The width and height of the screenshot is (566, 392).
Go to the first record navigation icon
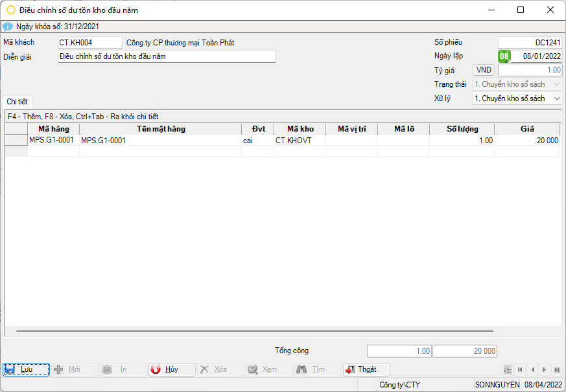[x=520, y=369]
